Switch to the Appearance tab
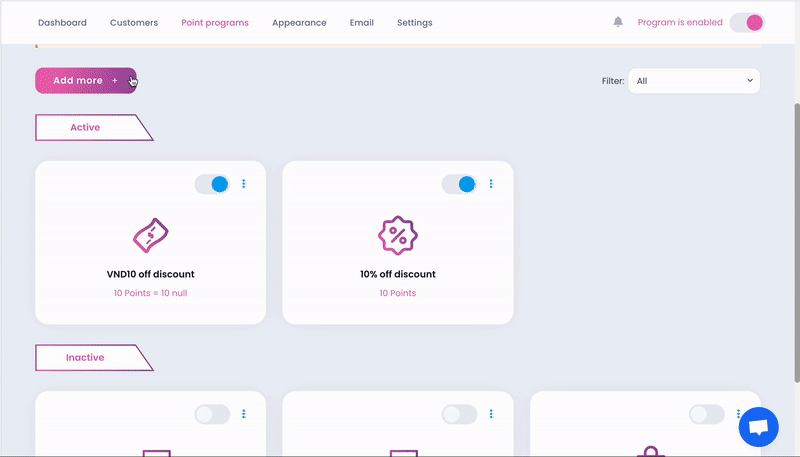The height and width of the screenshot is (457, 800). 299,22
